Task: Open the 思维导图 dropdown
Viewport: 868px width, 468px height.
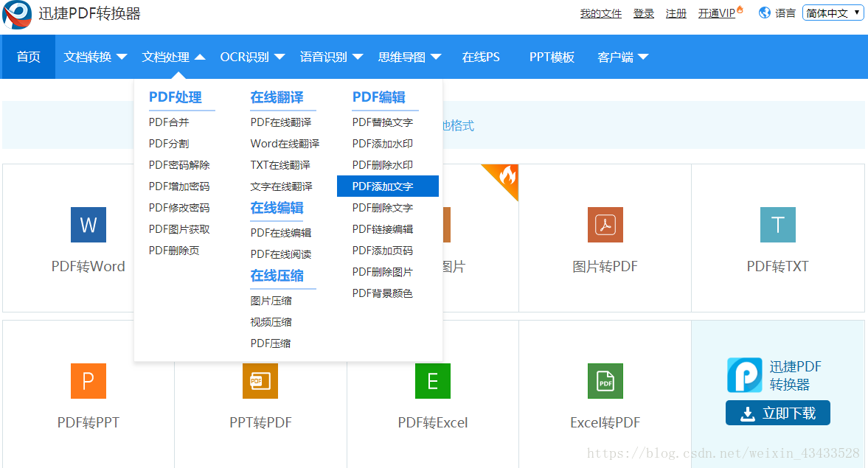Action: [409, 57]
